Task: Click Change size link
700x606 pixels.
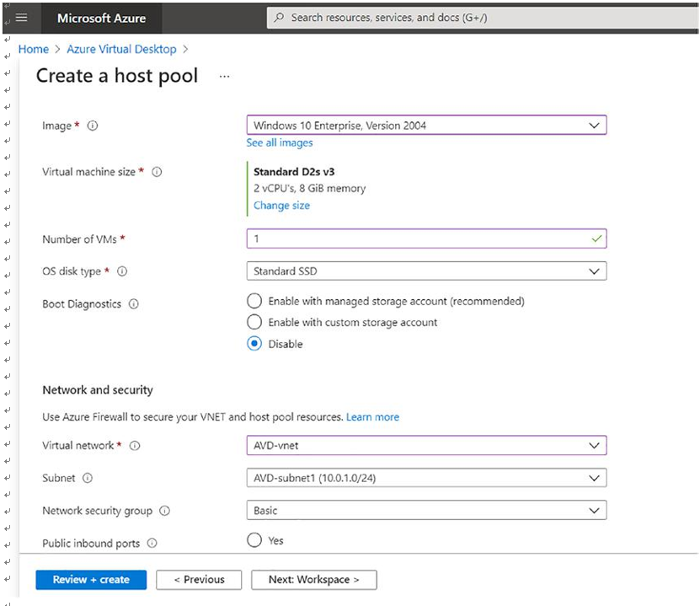Action: tap(281, 206)
